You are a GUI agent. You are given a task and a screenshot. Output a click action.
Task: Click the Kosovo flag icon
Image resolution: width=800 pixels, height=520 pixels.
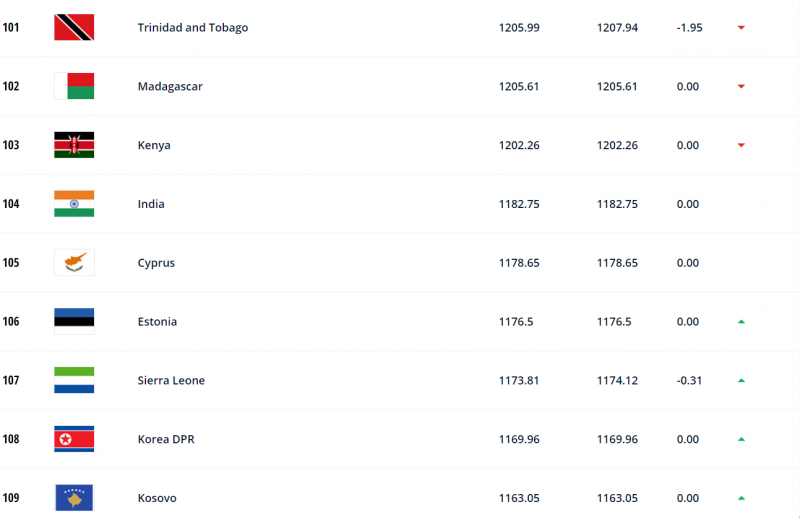click(x=74, y=498)
